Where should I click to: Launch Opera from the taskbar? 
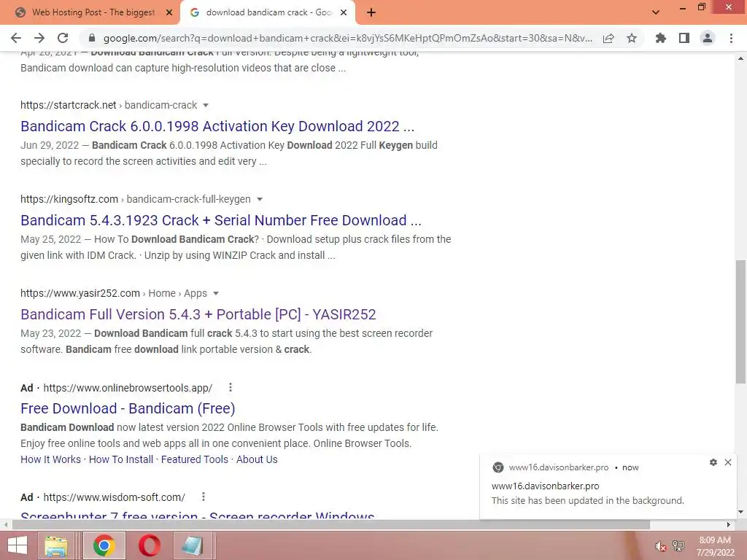coord(149,545)
